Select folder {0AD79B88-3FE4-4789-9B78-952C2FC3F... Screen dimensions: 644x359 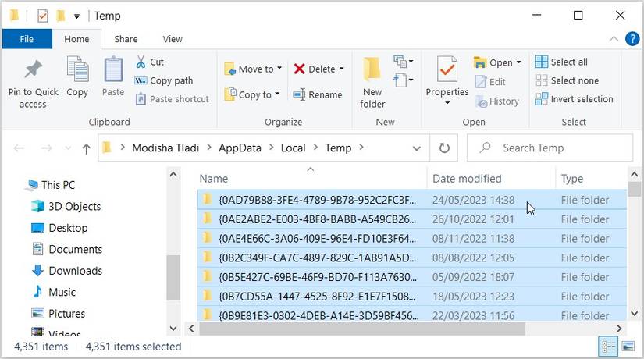point(412,200)
